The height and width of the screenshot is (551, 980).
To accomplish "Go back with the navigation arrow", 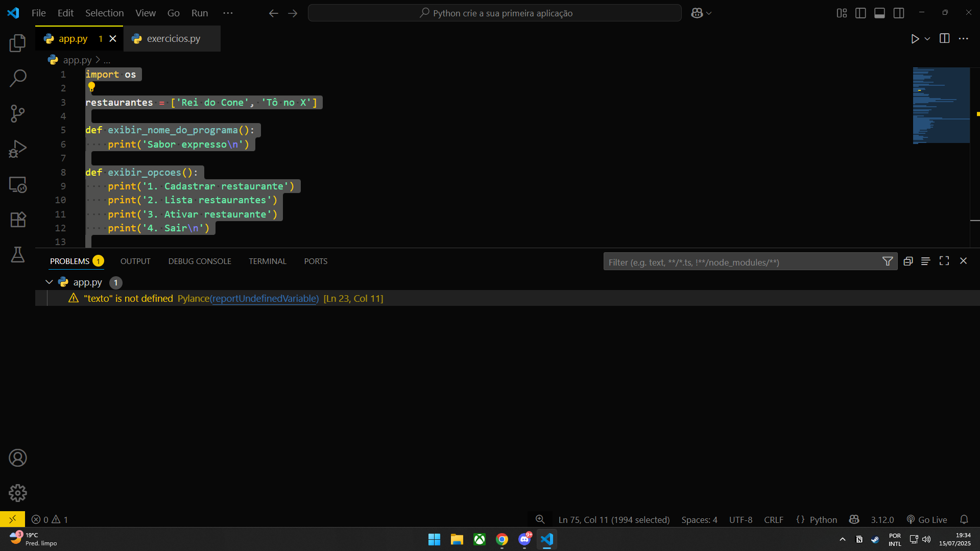I will [x=274, y=13].
